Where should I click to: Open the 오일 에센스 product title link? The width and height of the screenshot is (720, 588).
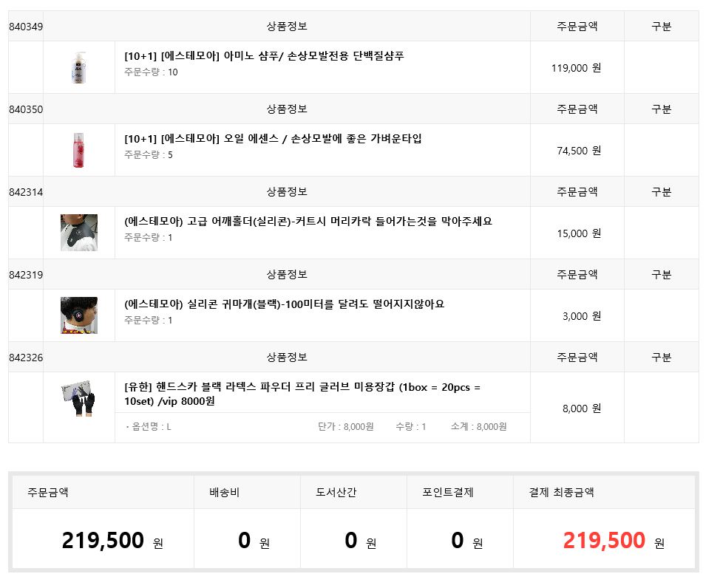273,139
